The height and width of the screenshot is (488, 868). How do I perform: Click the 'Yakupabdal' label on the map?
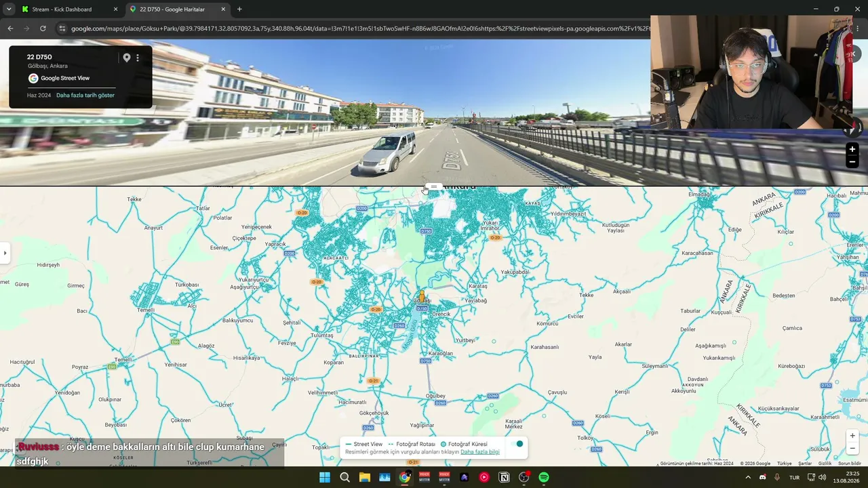(515, 272)
